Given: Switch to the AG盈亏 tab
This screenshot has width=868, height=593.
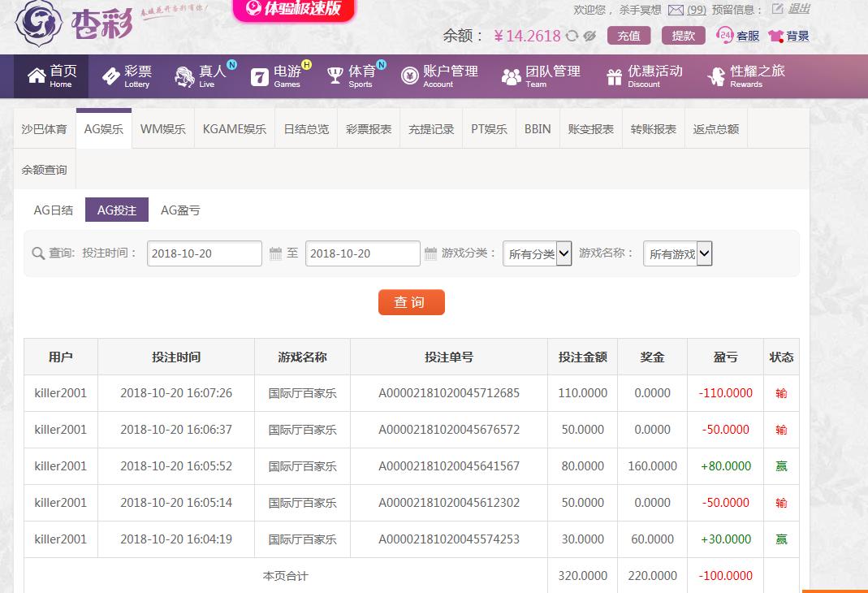Looking at the screenshot, I should (x=180, y=210).
